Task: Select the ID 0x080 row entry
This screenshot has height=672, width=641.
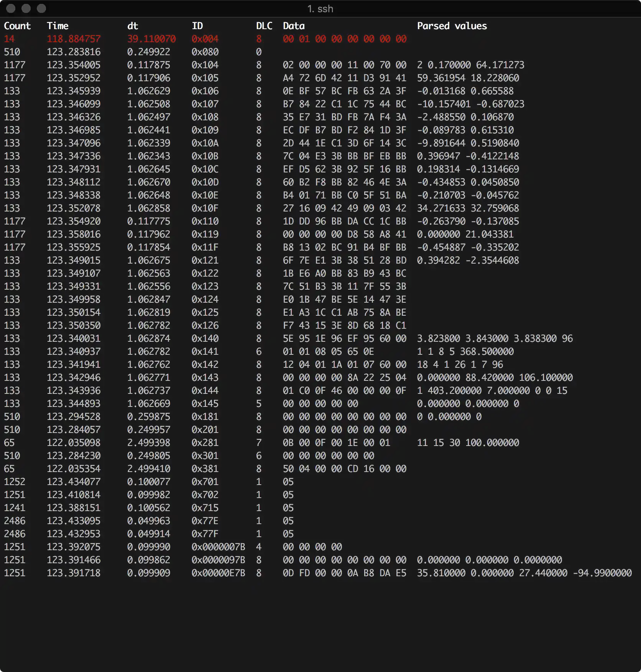Action: 205,52
